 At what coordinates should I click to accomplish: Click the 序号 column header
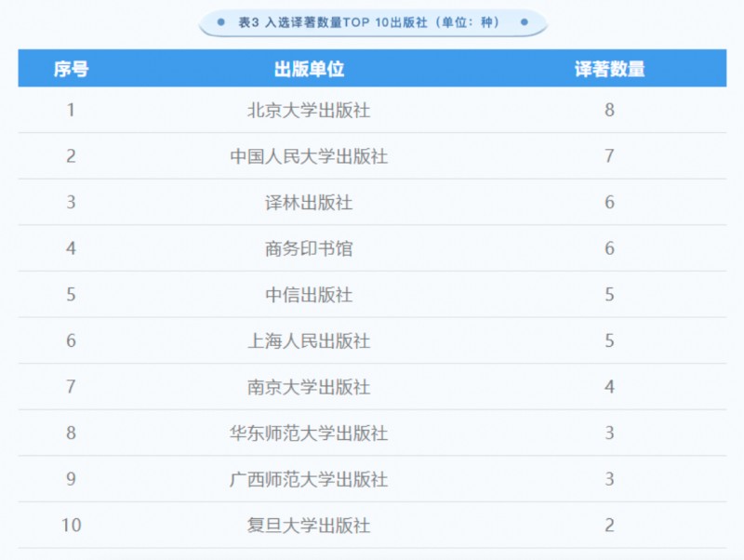coord(72,69)
